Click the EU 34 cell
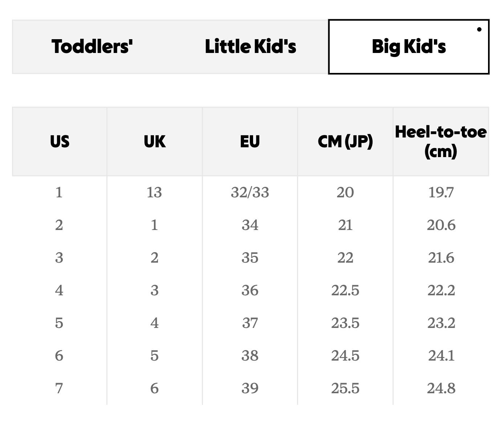Image resolution: width=504 pixels, height=423 pixels. [250, 225]
